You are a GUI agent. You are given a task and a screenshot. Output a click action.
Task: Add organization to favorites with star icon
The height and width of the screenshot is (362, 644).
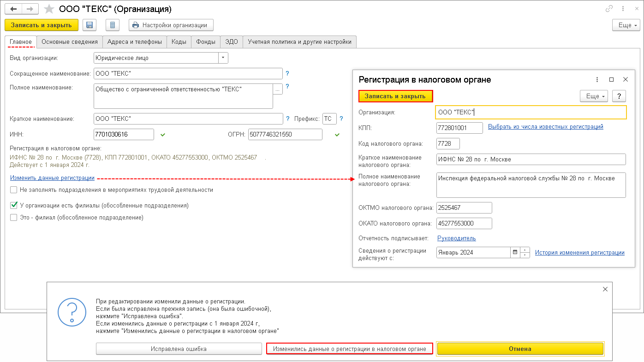pos(49,9)
